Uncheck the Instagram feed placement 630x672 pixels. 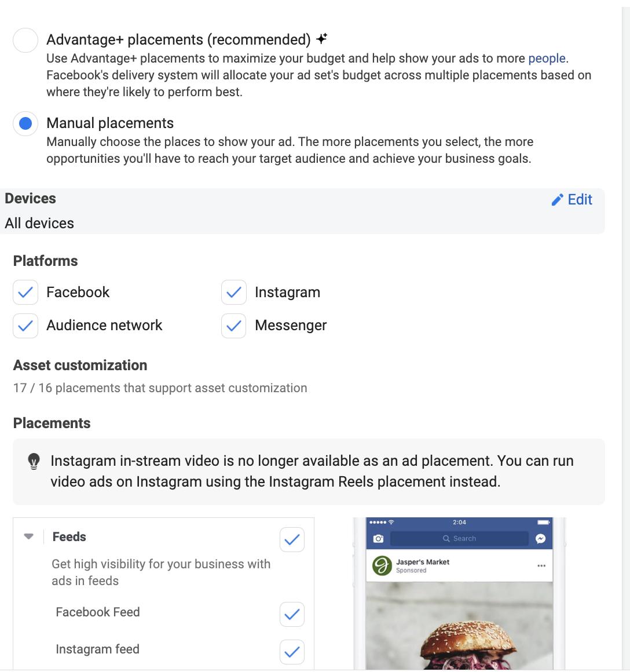292,652
